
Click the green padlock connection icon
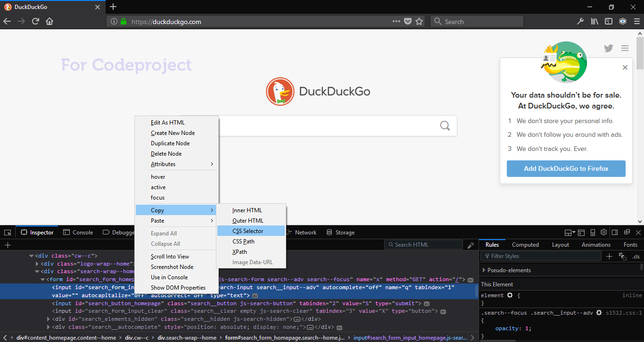124,21
